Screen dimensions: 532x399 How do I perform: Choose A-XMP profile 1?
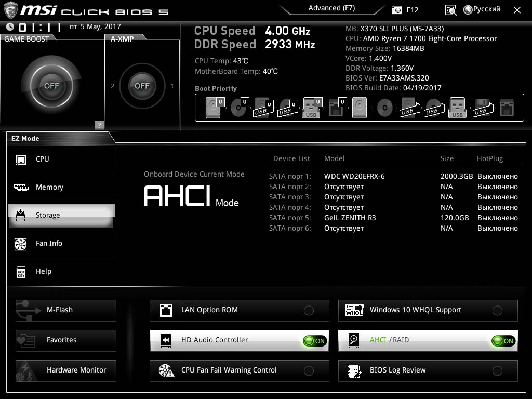pyautogui.click(x=172, y=86)
